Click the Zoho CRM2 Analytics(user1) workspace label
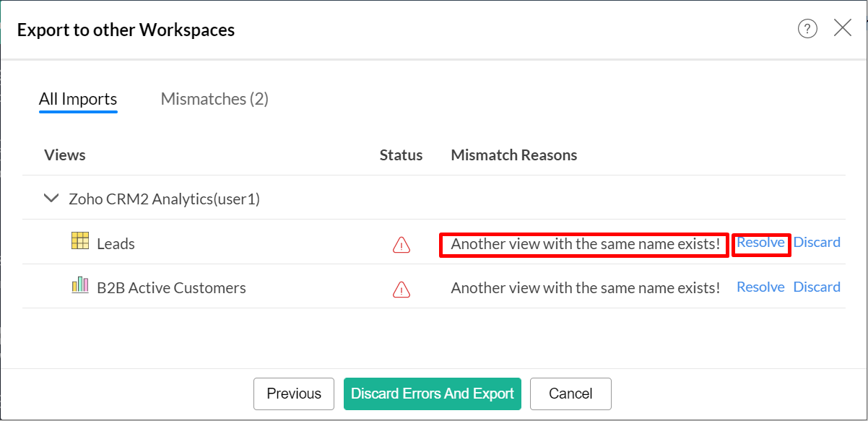 (164, 199)
